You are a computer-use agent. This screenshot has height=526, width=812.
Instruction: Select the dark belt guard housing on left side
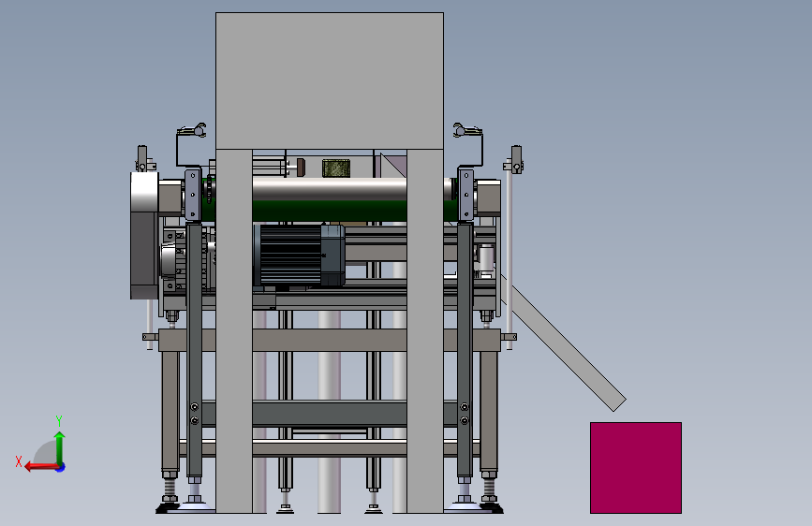[x=144, y=236]
